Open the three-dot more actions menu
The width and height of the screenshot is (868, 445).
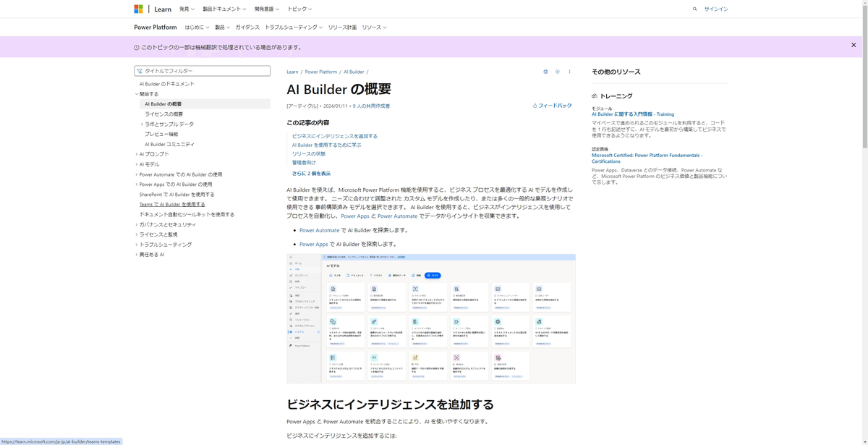pyautogui.click(x=569, y=72)
